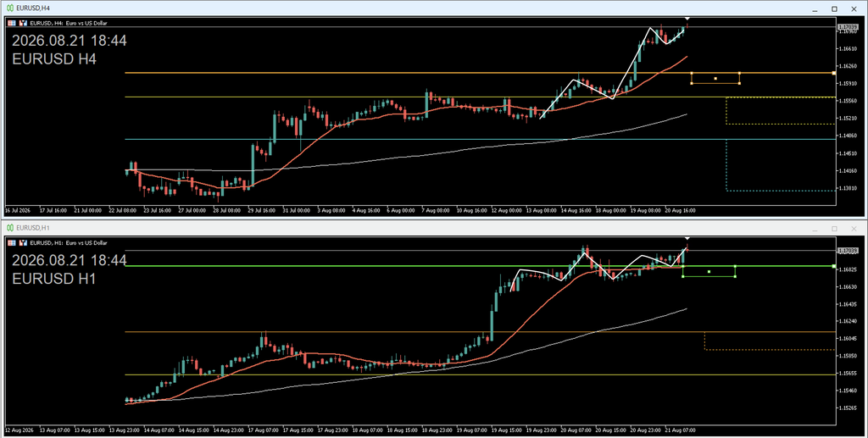Click the large "EURUSD H4" chart label
868x438 pixels.
click(x=54, y=59)
